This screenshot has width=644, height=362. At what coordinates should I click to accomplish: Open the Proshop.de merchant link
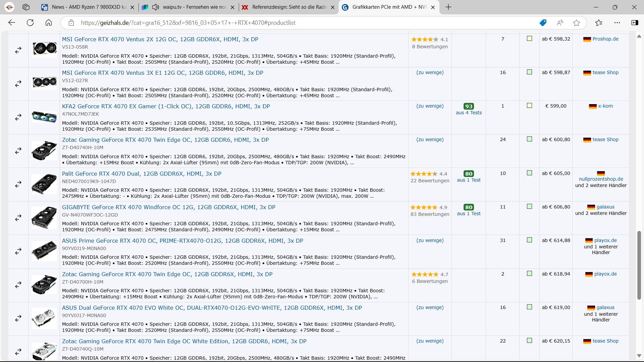[x=605, y=39]
